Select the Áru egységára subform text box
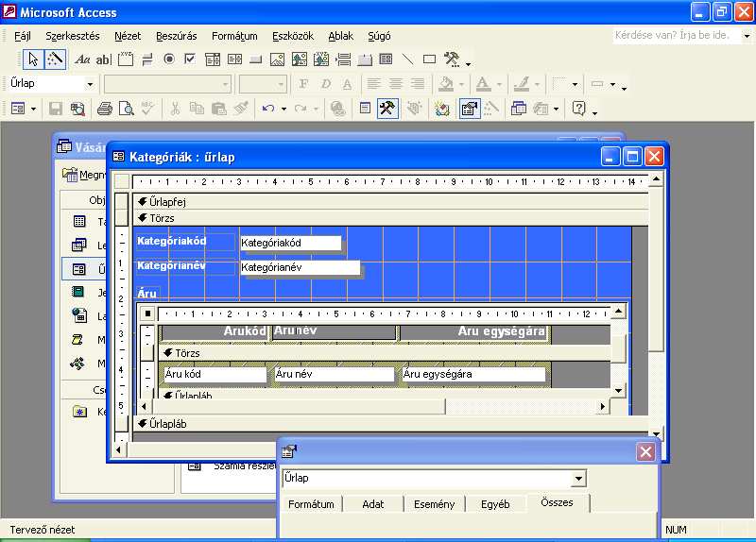 coord(473,374)
